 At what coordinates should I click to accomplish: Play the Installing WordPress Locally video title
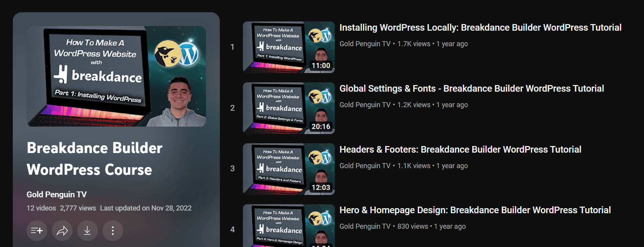tap(480, 28)
